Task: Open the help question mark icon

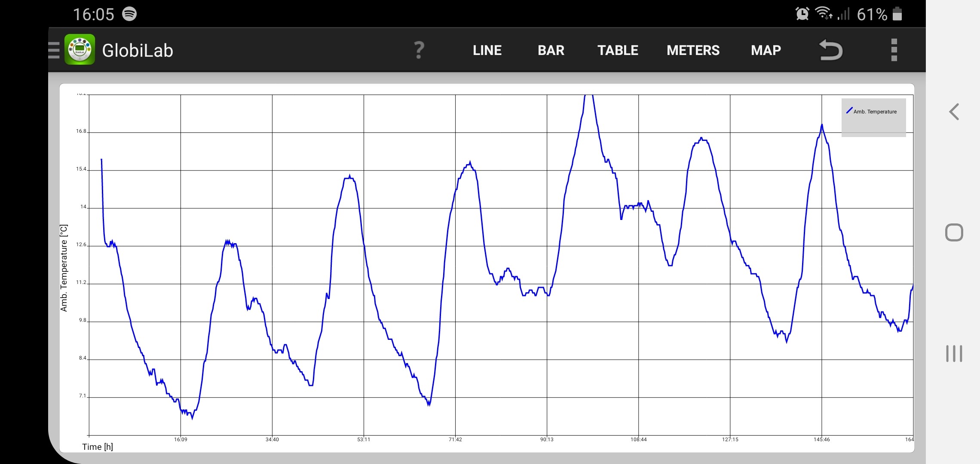Action: 419,50
